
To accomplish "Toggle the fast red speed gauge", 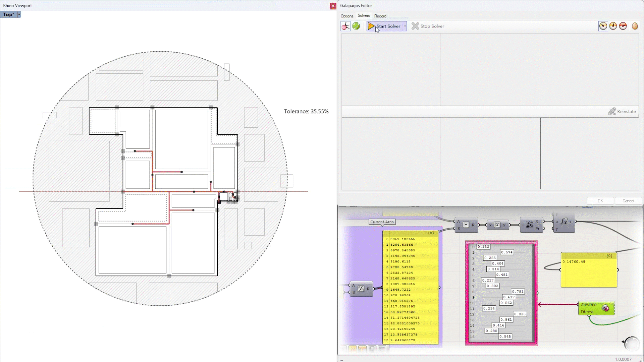I will coord(623,26).
